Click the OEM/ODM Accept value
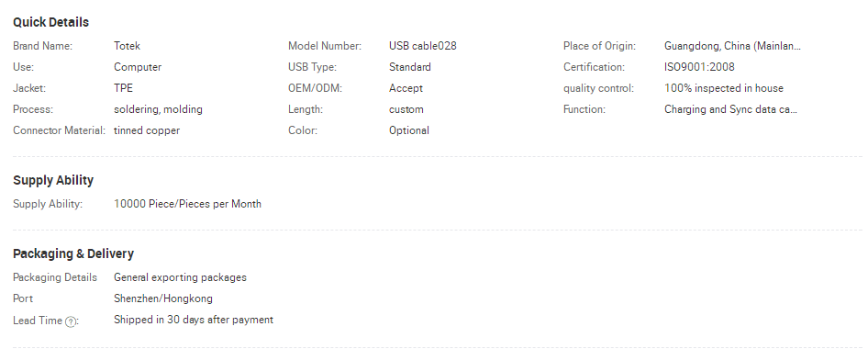Viewport: 868px width, 349px height. tap(406, 88)
